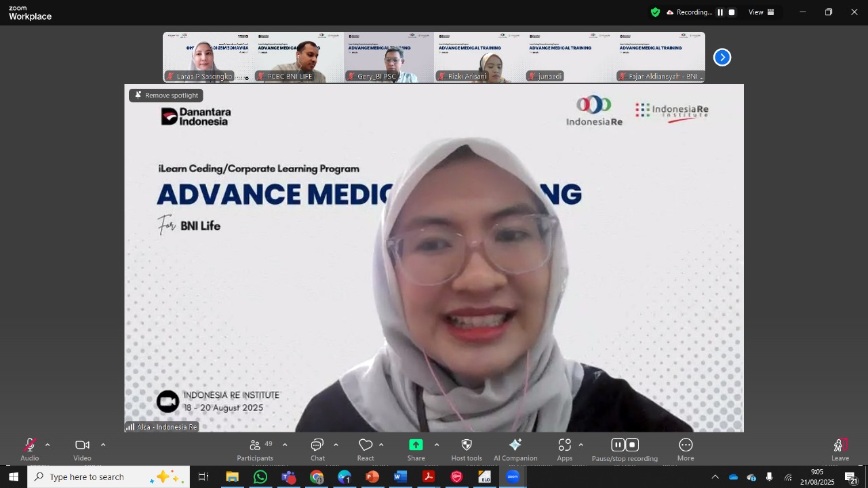Image resolution: width=868 pixels, height=488 pixels.
Task: Expand the video options caret
Action: 103,445
